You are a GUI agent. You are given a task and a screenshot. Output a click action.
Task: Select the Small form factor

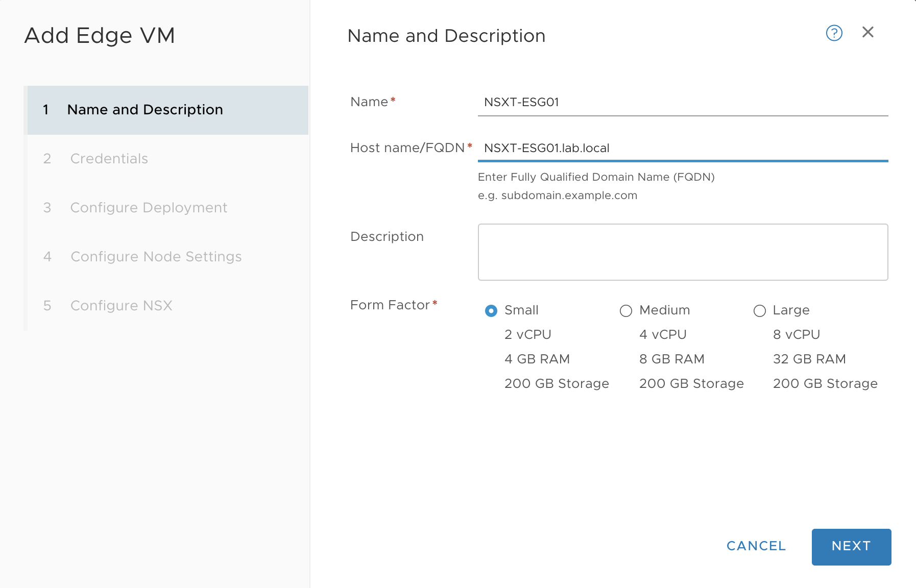(x=491, y=311)
